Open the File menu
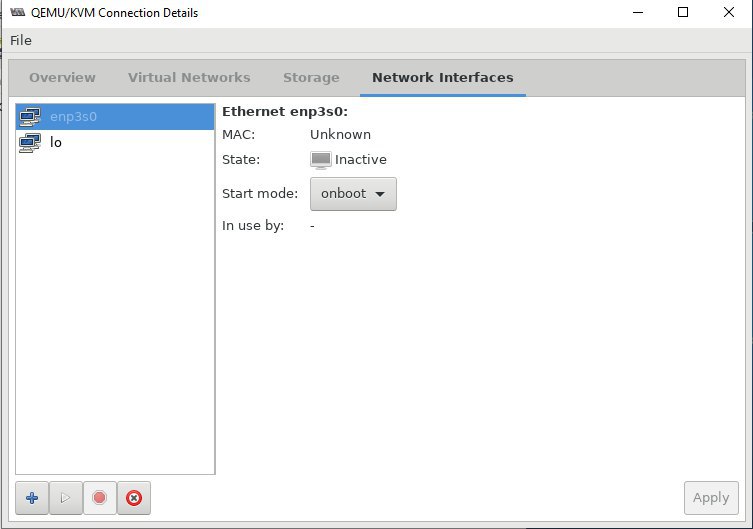Viewport: 753px width, 529px height. pyautogui.click(x=21, y=40)
